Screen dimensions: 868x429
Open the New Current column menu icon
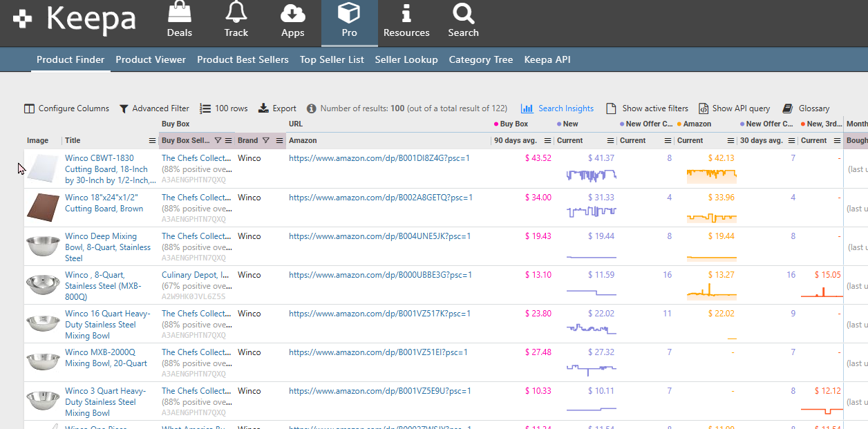point(611,140)
